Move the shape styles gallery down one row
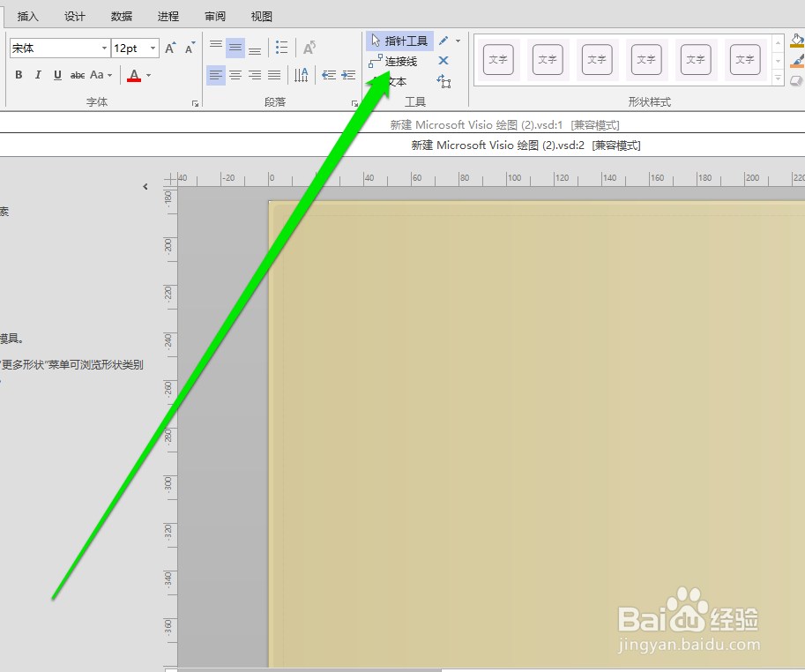Viewport: 805px width, 672px height. point(779,61)
